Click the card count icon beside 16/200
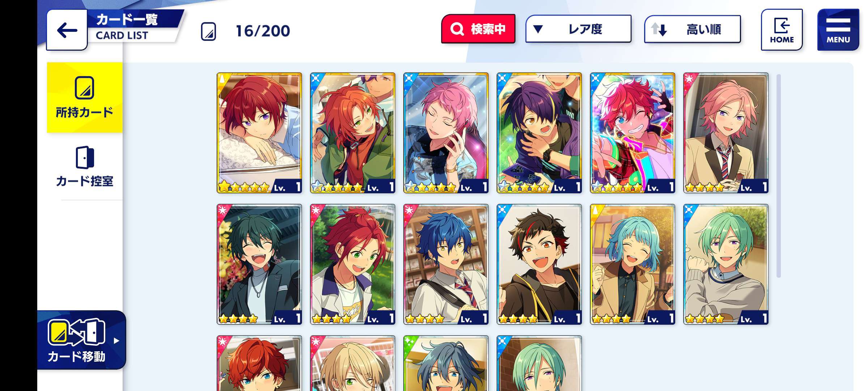The width and height of the screenshot is (868, 391). pos(209,31)
